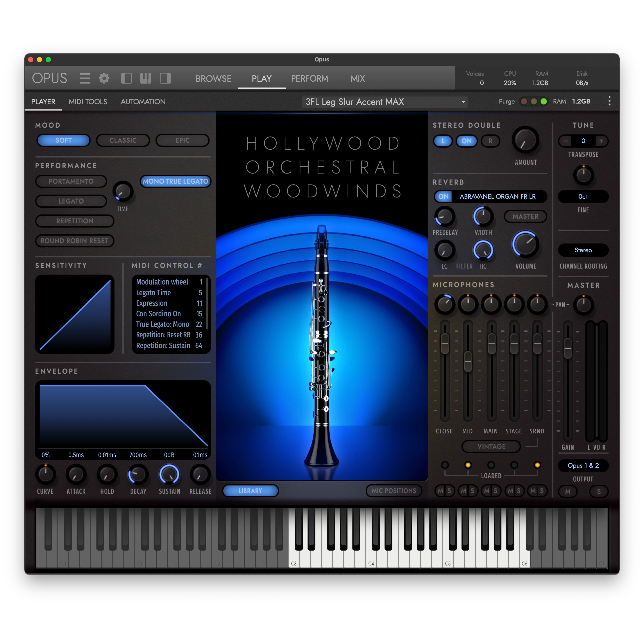Enable the Classic mood
Viewport: 644px width, 644px height.
(123, 140)
